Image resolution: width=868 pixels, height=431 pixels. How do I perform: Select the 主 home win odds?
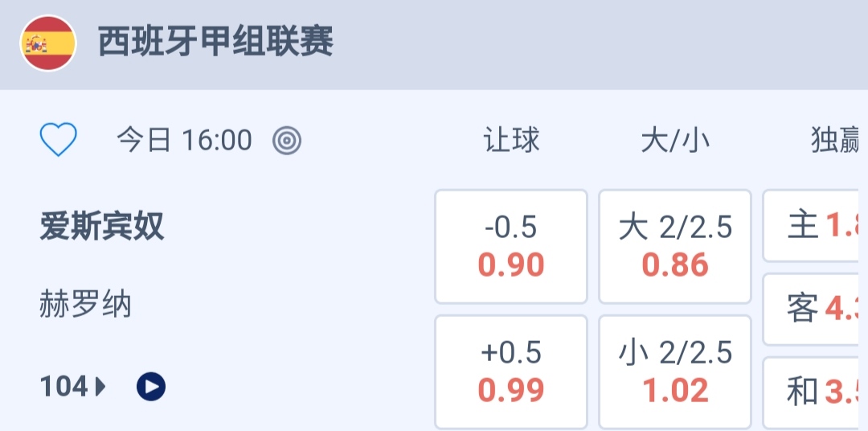pyautogui.click(x=815, y=226)
